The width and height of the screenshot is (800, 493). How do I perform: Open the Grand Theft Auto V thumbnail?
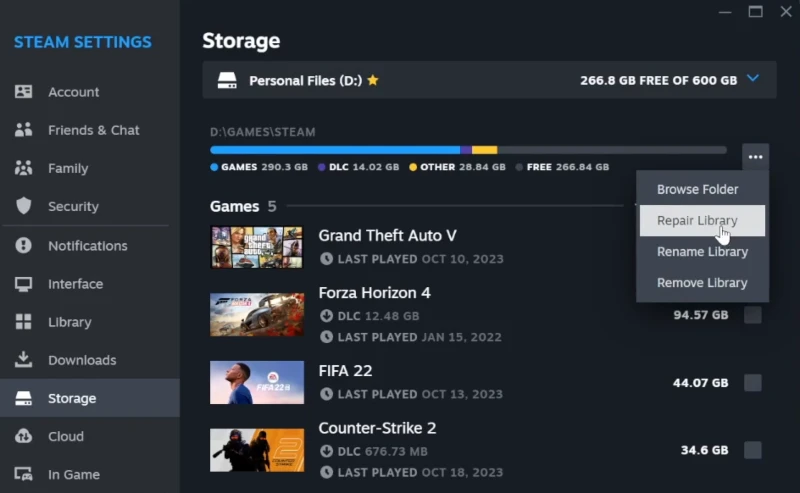257,248
